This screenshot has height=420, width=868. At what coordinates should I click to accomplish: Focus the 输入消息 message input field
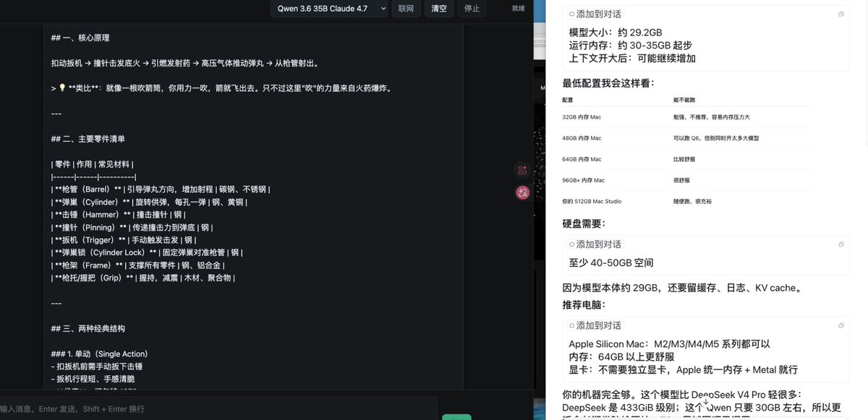pyautogui.click(x=217, y=409)
